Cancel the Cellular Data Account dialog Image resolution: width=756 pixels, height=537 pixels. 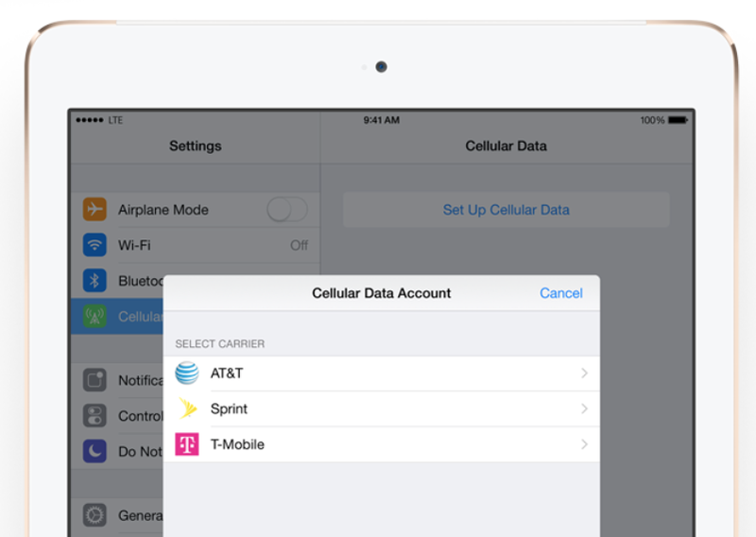point(561,293)
